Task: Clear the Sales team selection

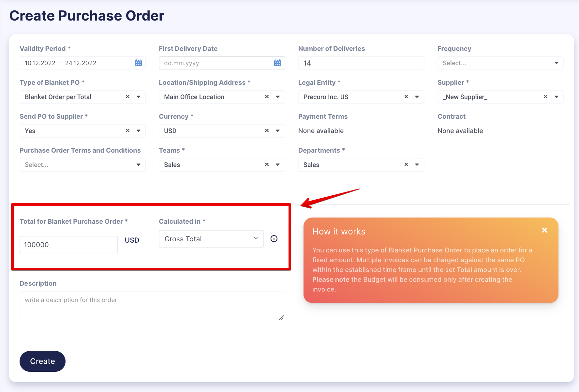Action: tap(266, 165)
